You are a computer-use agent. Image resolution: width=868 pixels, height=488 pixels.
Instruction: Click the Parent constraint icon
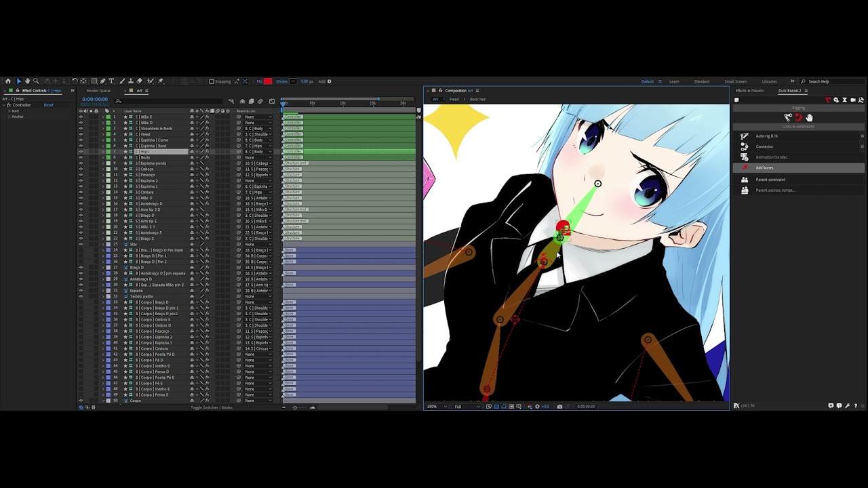tap(745, 180)
